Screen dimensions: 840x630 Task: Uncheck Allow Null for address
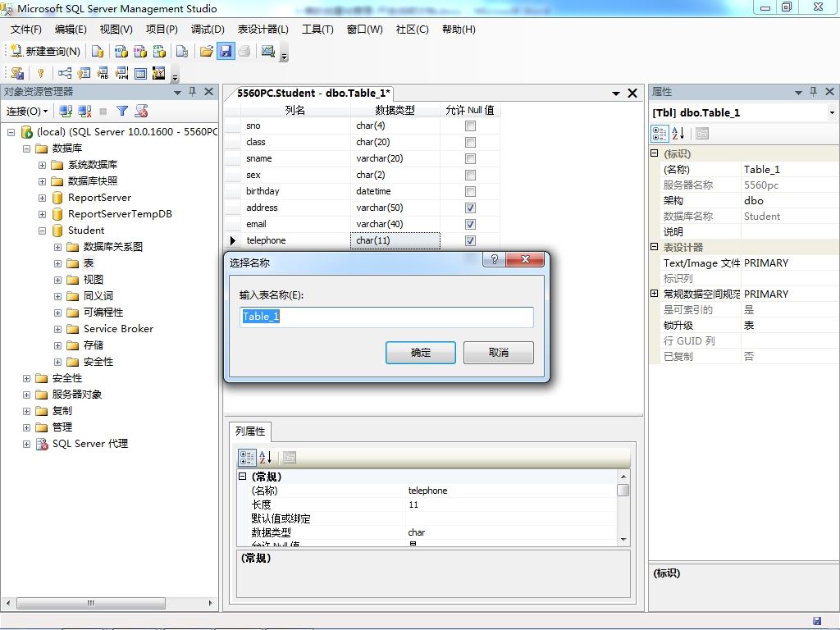coord(470,208)
